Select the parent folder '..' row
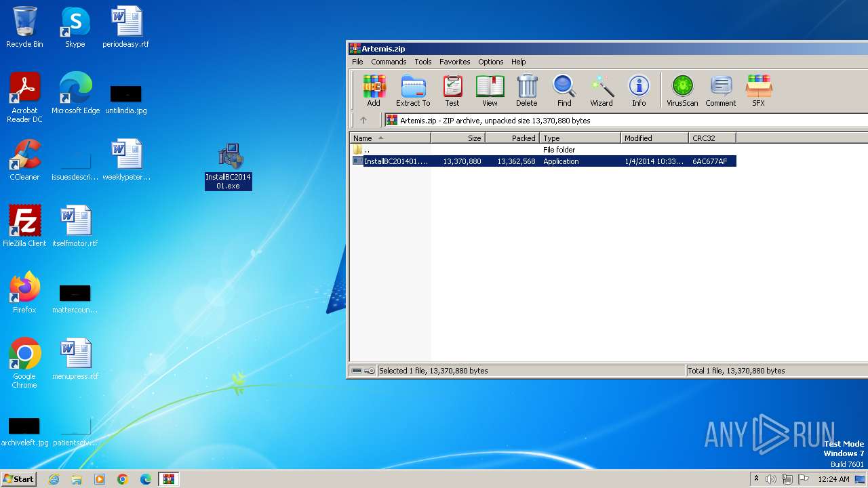868x488 pixels. 542,150
